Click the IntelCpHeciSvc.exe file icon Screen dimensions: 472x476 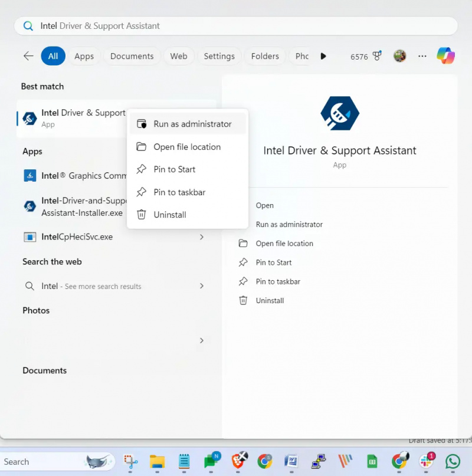tap(29, 237)
